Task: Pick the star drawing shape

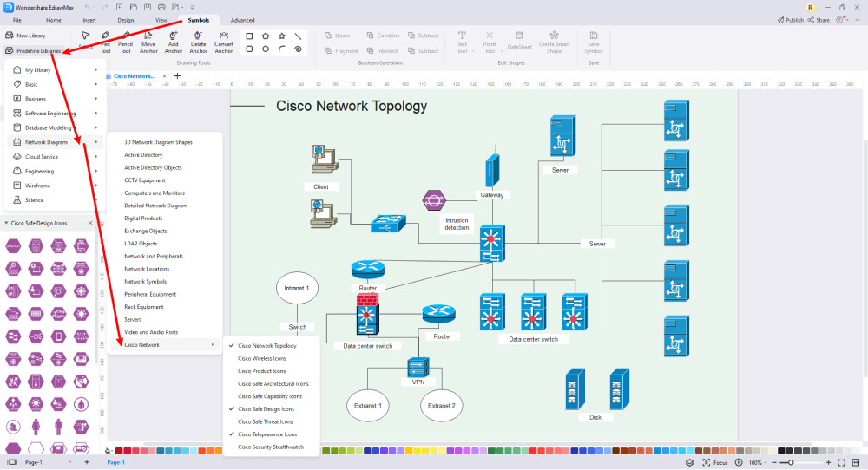Action: pos(282,36)
